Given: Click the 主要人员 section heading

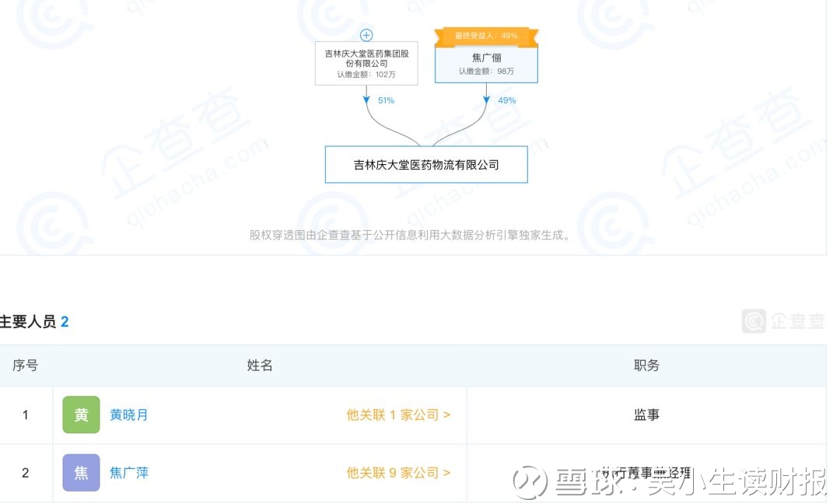Looking at the screenshot, I should coord(30,321).
